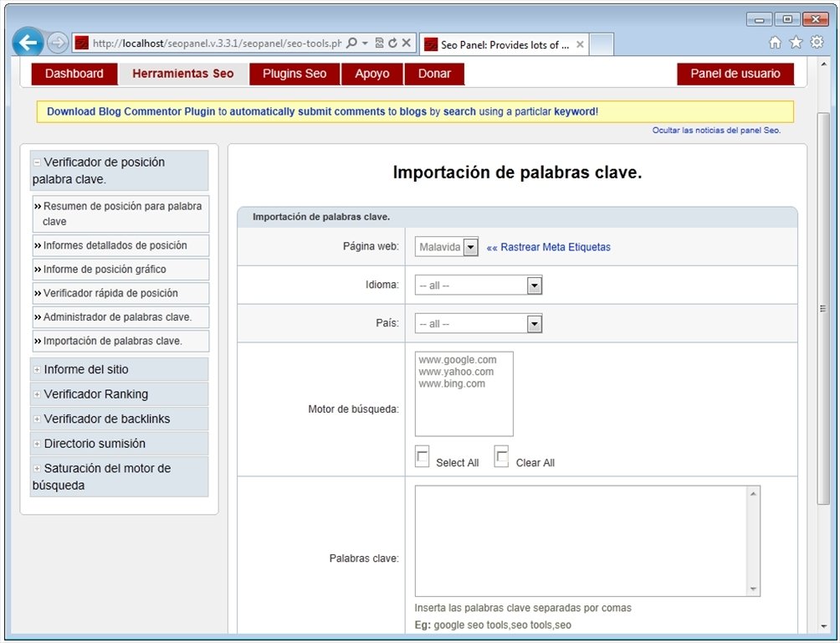Click the page vertical scrollbar thumb
Viewport: 840px width, 643px height.
(x=823, y=308)
